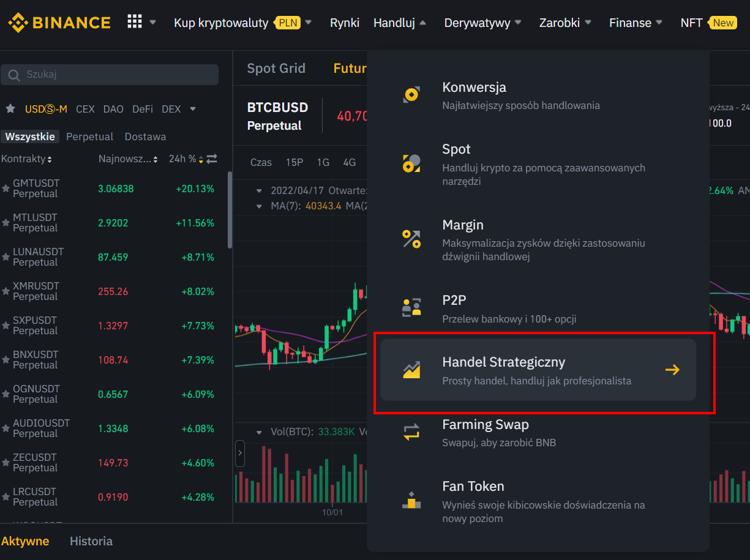Screen dimensions: 750x560
Task: Favorite the LUNAUSDT contract star
Action: [x=6, y=258]
